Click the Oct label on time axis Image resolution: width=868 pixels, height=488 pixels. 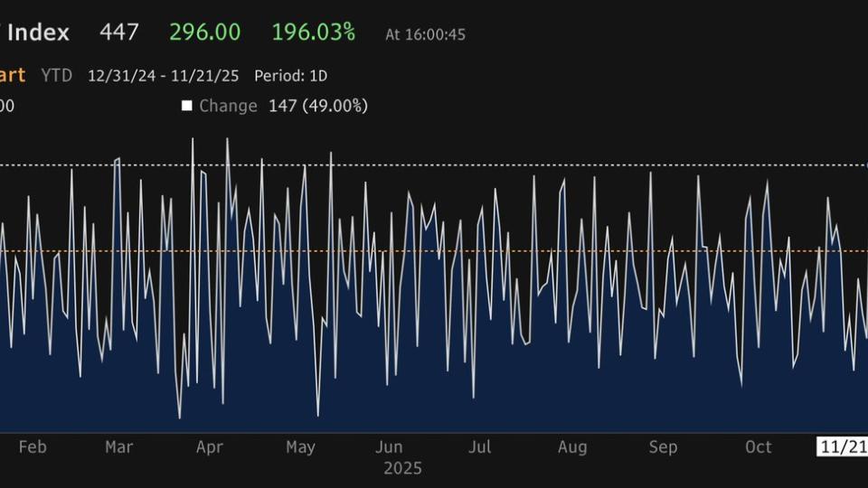(x=758, y=446)
